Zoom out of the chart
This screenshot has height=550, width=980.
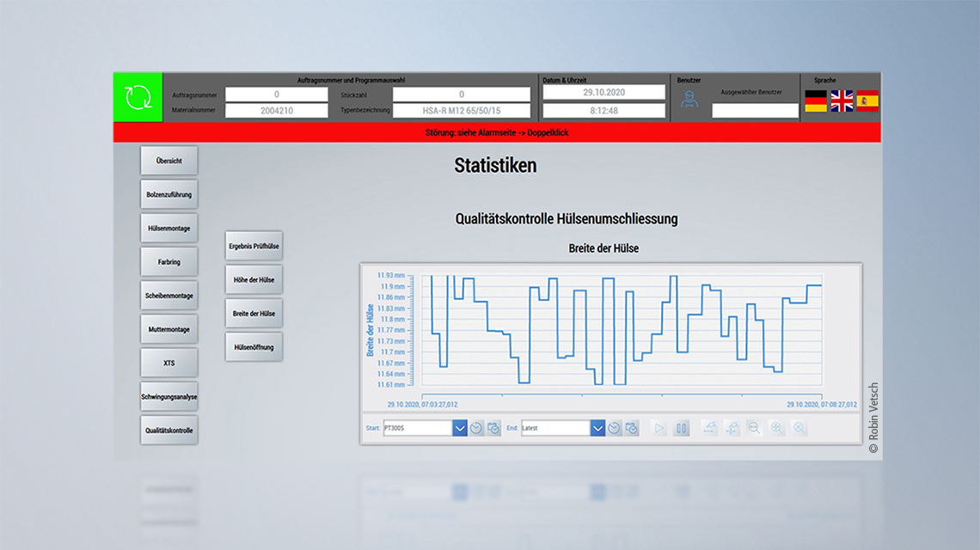click(754, 428)
